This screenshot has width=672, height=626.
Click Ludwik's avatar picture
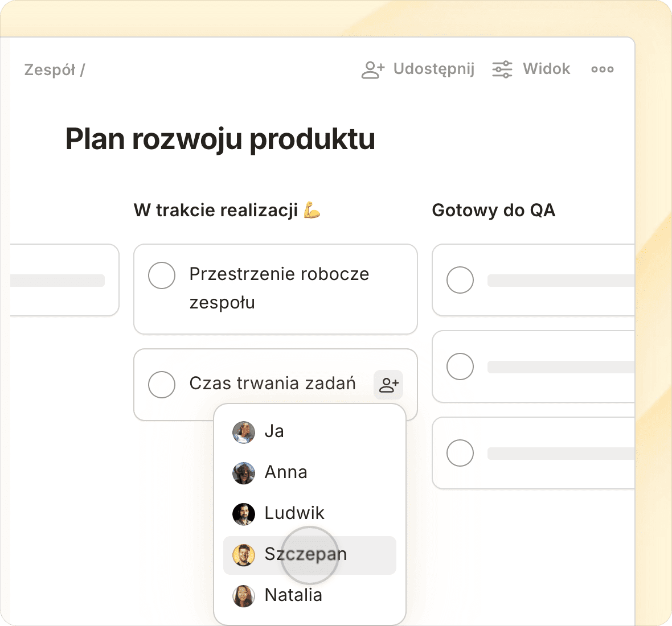tap(244, 514)
